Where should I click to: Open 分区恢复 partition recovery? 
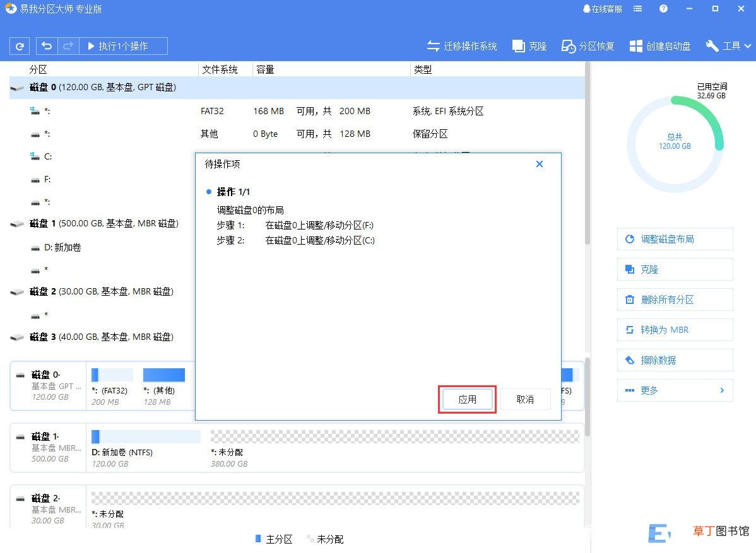[588, 46]
